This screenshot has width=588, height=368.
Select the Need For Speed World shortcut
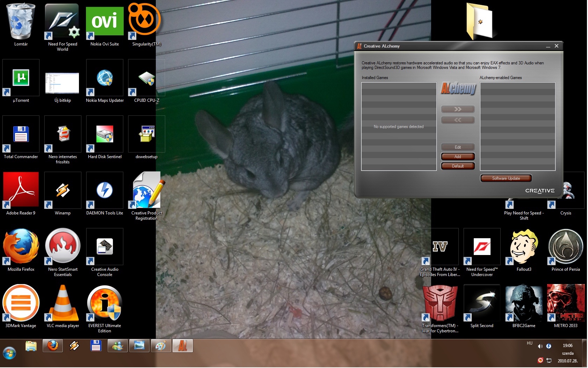click(63, 27)
